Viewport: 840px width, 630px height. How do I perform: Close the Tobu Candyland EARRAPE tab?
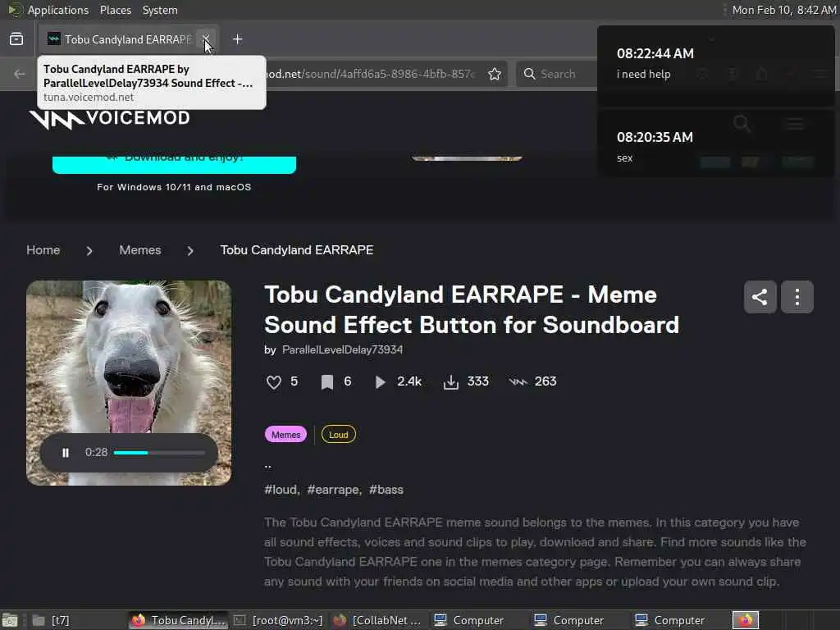tap(206, 39)
